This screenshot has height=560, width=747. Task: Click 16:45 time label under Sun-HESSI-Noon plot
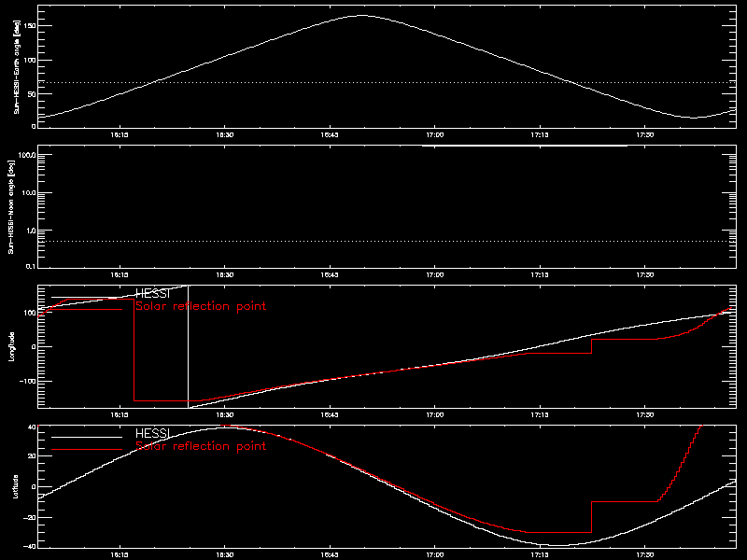330,275
